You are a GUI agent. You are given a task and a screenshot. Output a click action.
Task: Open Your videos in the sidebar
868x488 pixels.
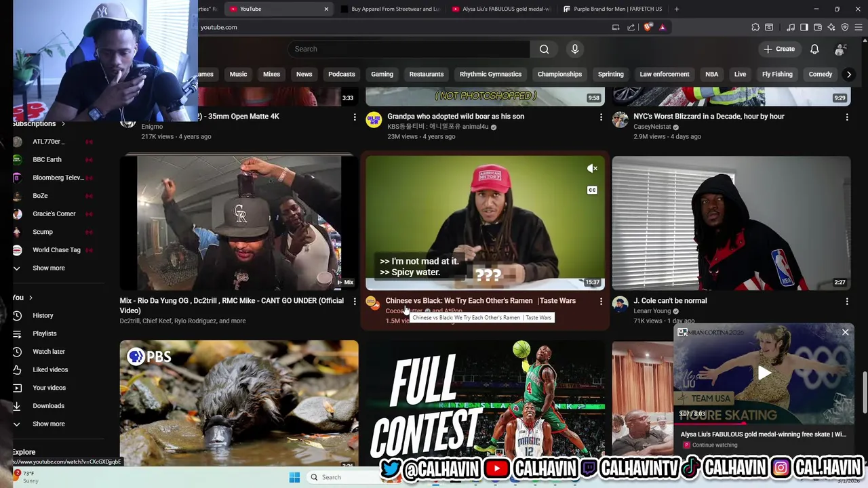(x=49, y=388)
